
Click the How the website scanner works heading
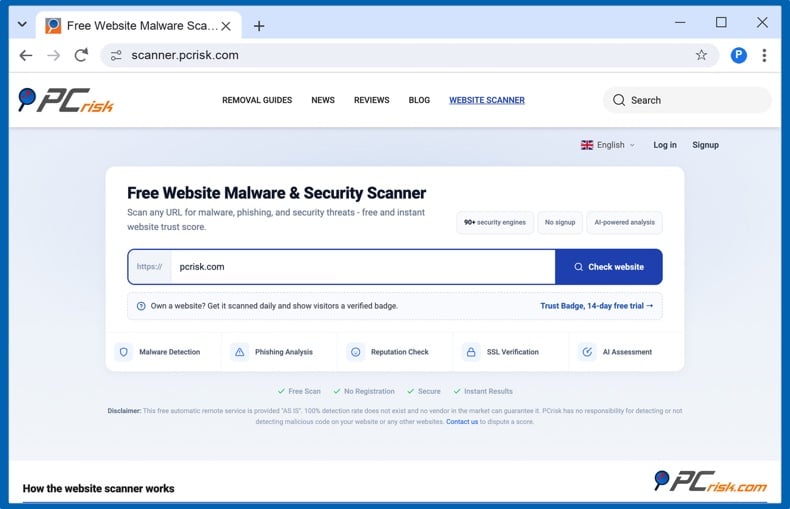pos(98,488)
